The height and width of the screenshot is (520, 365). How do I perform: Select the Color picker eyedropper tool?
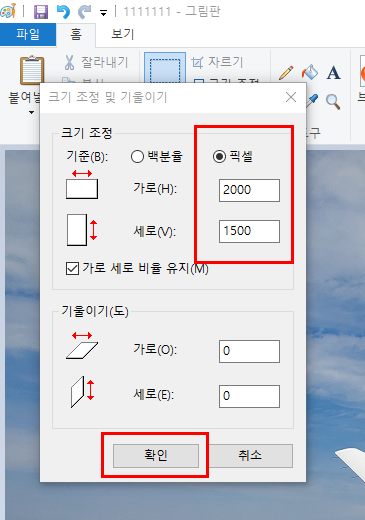312,101
